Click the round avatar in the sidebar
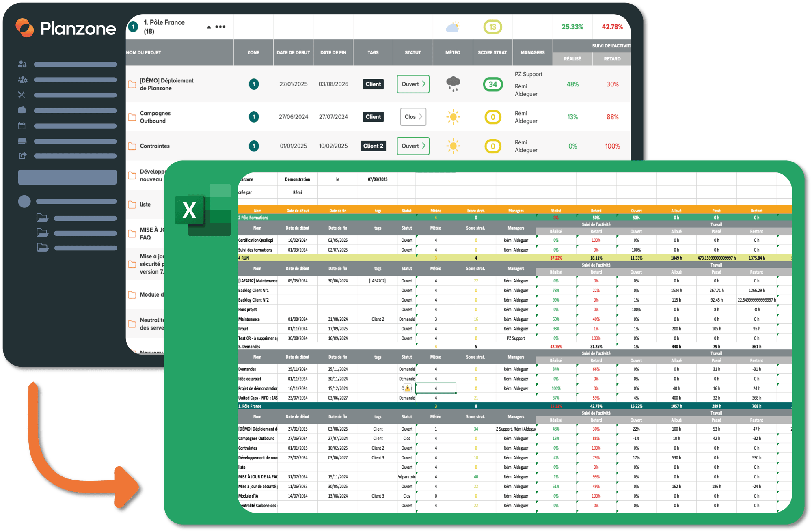Viewport: 812px width, 532px height. click(x=24, y=201)
